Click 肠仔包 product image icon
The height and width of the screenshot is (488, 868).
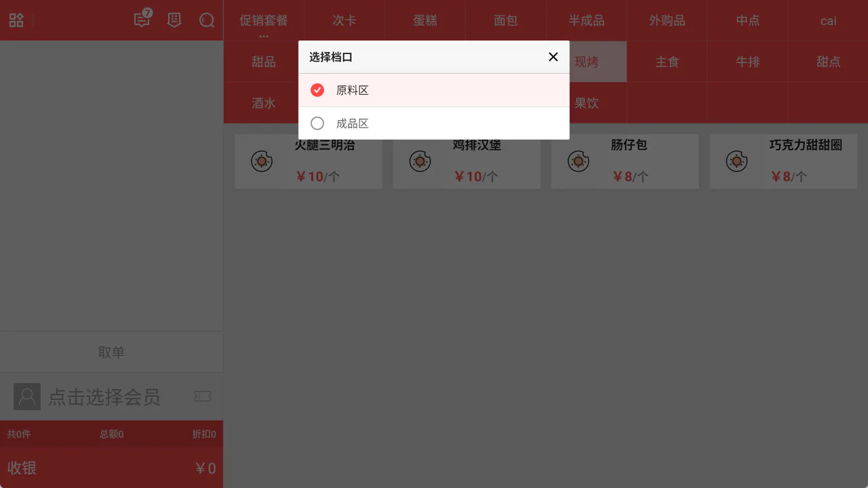pos(578,161)
